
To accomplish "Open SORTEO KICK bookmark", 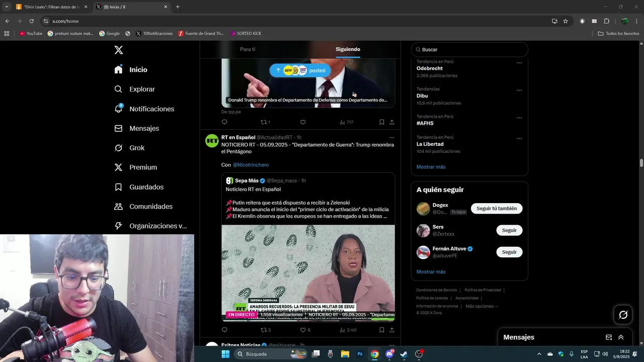I will [x=246, y=34].
